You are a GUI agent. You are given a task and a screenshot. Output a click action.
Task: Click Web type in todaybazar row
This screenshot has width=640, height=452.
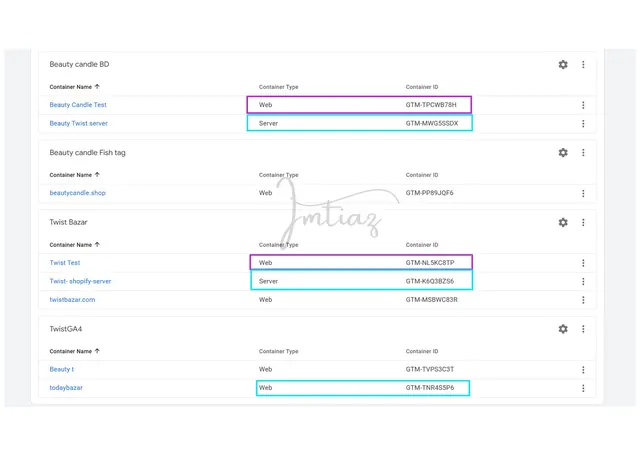pyautogui.click(x=265, y=388)
